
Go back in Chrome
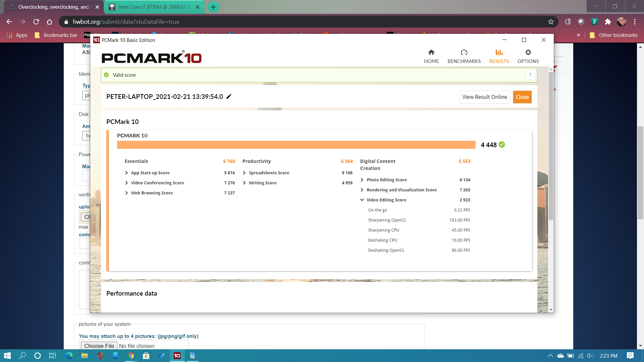[9, 22]
